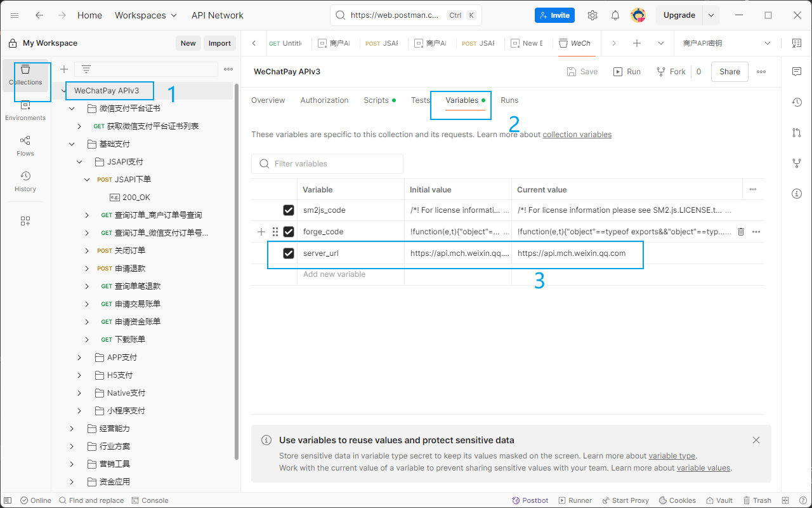Open the Collections sidebar panel
Viewport: 812px width, 508px height.
(x=25, y=74)
